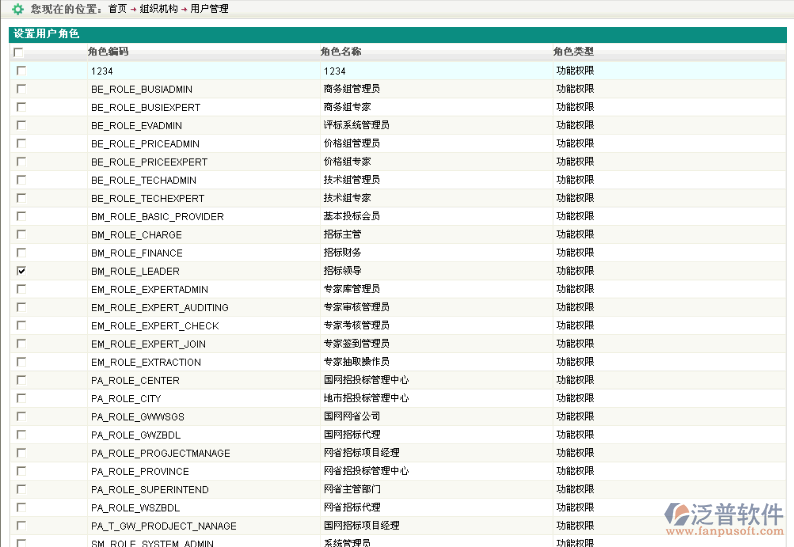This screenshot has width=794, height=547.
Task: Check the box for PA_ROLE_PROGJECTMANAGE
Action: (21, 453)
